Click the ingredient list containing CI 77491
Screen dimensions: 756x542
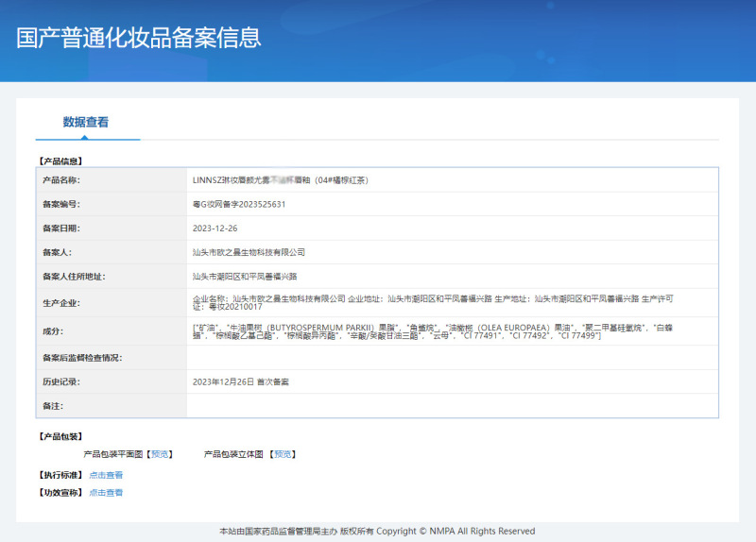(x=433, y=331)
